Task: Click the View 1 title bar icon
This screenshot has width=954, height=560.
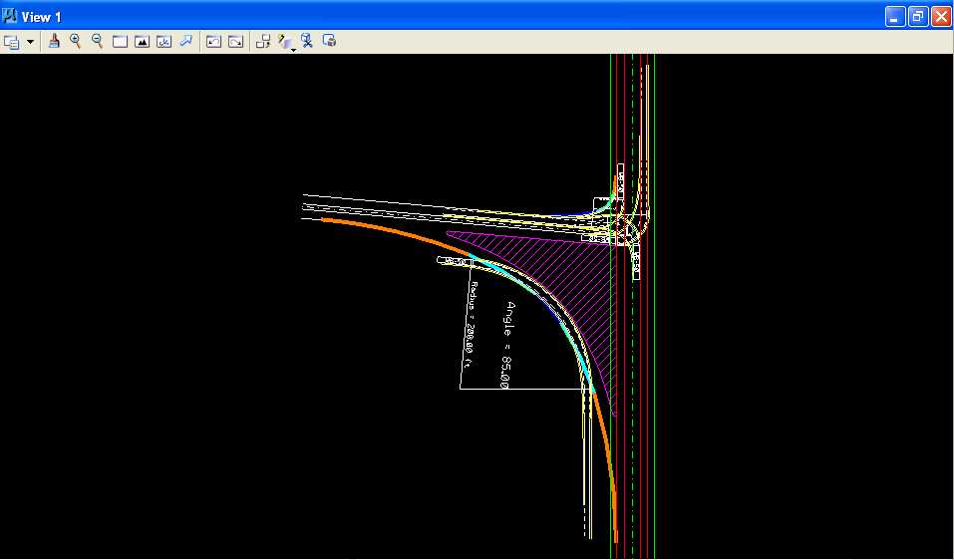Action: [11, 16]
